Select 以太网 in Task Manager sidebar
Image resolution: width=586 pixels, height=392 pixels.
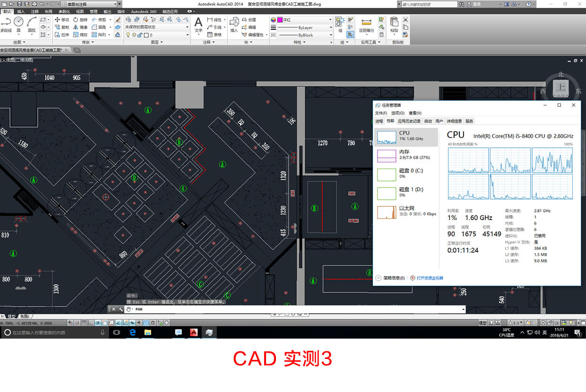406,212
